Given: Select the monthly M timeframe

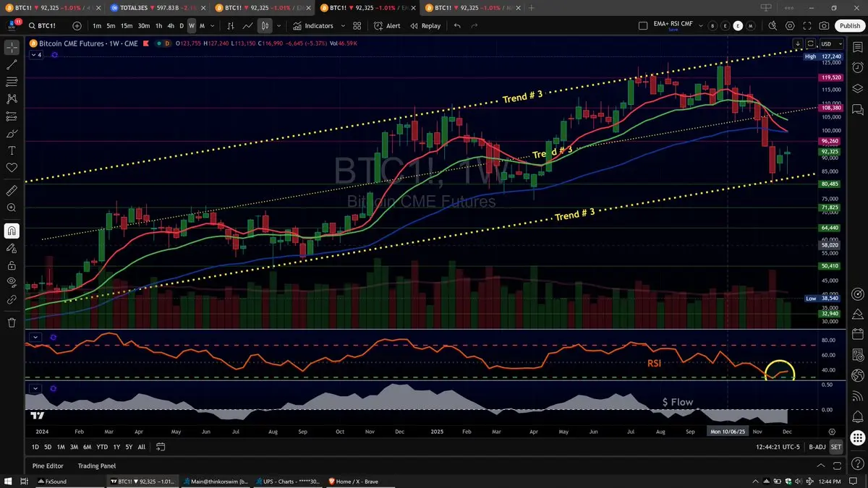Looking at the screenshot, I should (202, 25).
